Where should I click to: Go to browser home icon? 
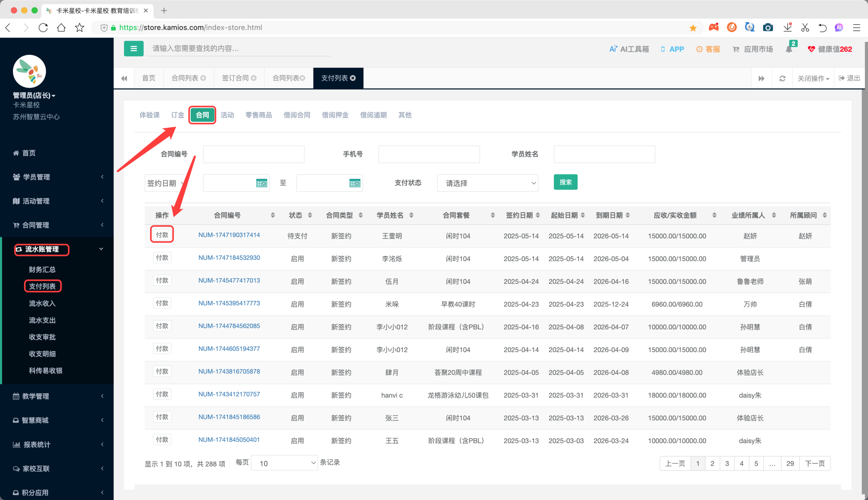coord(61,27)
